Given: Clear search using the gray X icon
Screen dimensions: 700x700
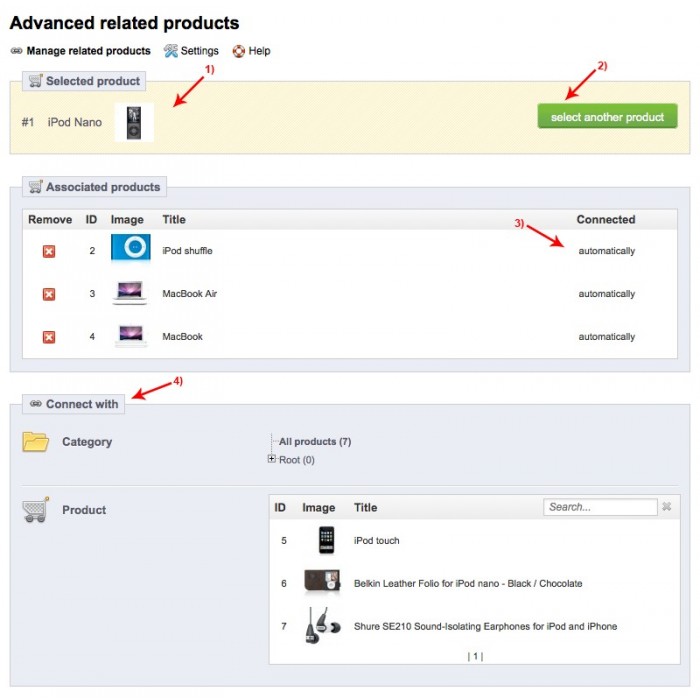Looking at the screenshot, I should click(667, 506).
